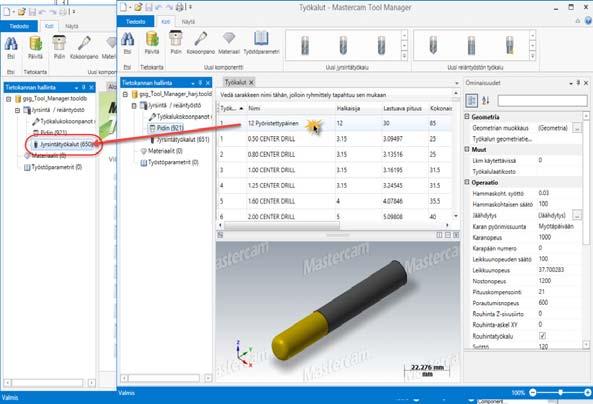This screenshot has height=404, width=593.
Task: Click Etsi binoculars icon in front window
Action: (127, 39)
